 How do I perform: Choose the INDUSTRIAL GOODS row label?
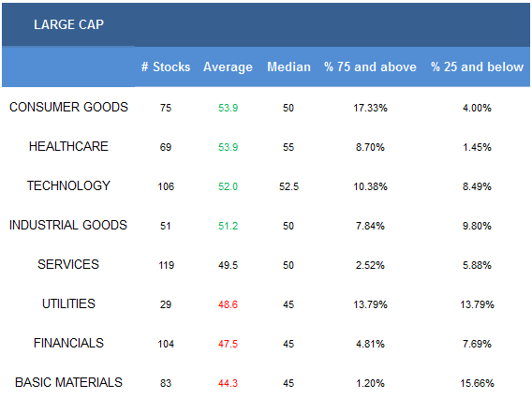point(68,226)
